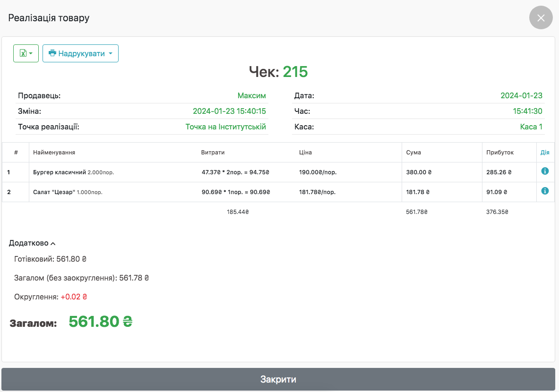Click the Сума column header
Screen dimensions: 559x392
[413, 153]
